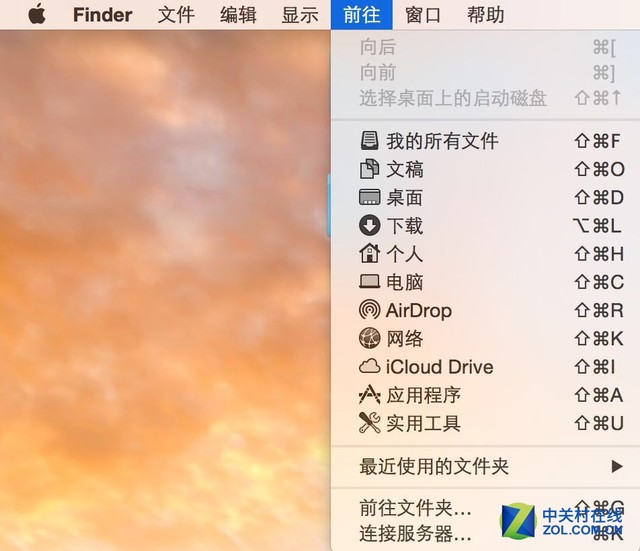
Task: Click the Downloads arrow icon next to 下载
Action: pyautogui.click(x=370, y=226)
